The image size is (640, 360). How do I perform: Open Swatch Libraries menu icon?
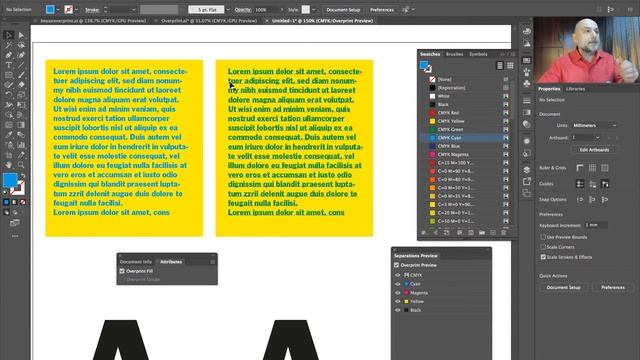click(424, 232)
